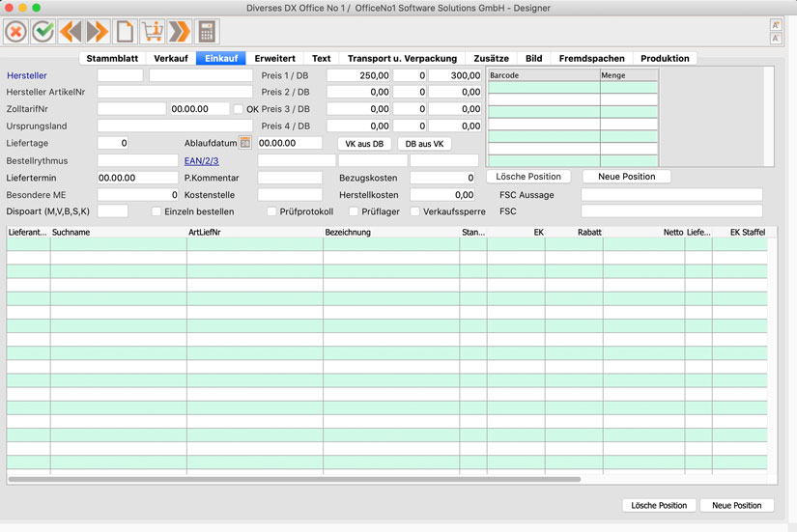Click bottom Neue Position button
Image resolution: width=797 pixels, height=532 pixels.
(x=736, y=505)
